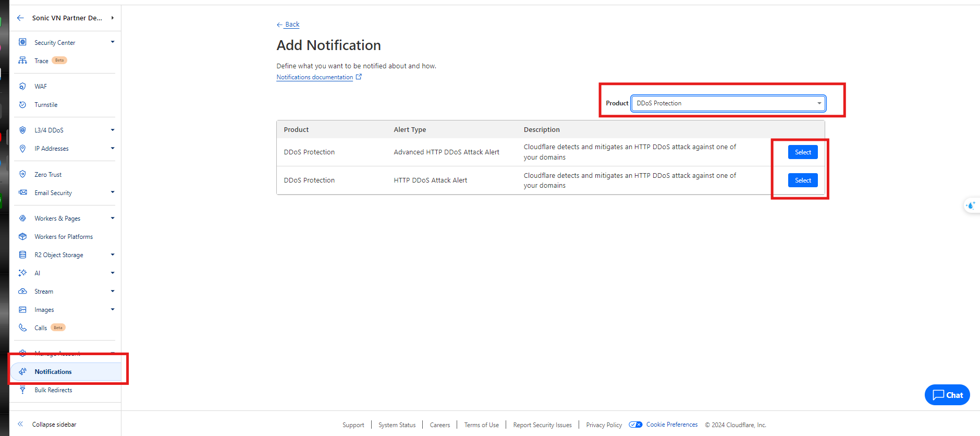Click the Turnstile sidebar icon
The width and height of the screenshot is (980, 436).
pos(22,105)
